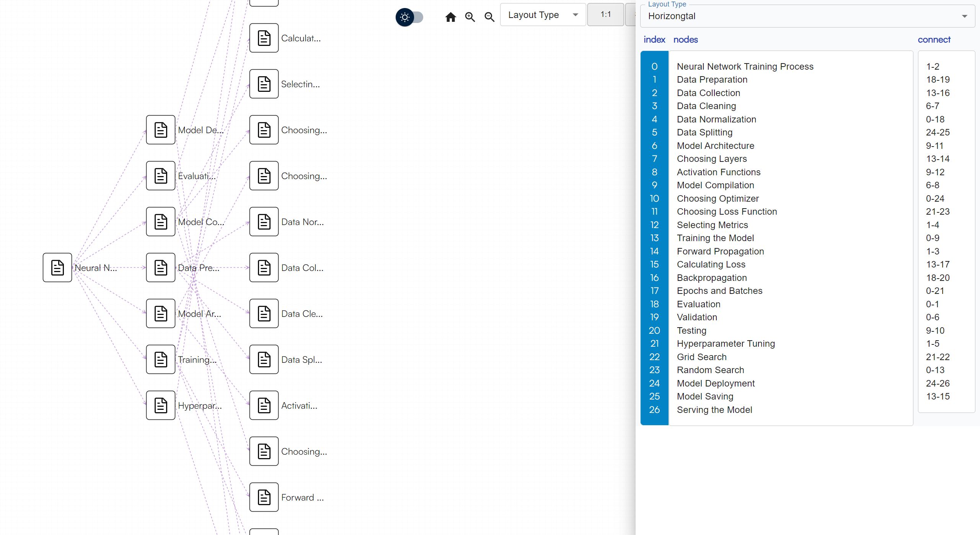Click Data Collection in the nodes list

[708, 93]
